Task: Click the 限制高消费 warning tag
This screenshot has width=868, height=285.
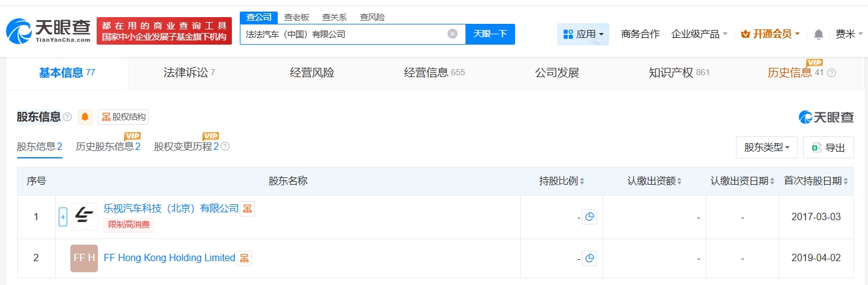Action: (128, 224)
